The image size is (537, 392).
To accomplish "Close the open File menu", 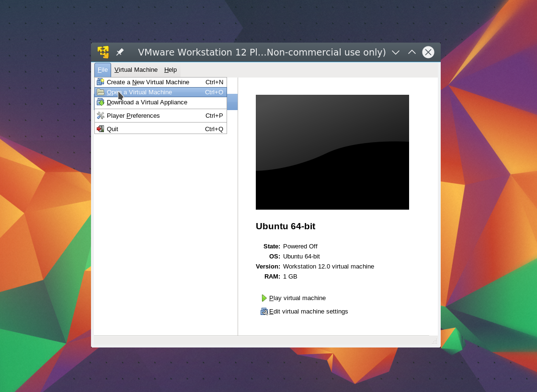I will point(103,70).
